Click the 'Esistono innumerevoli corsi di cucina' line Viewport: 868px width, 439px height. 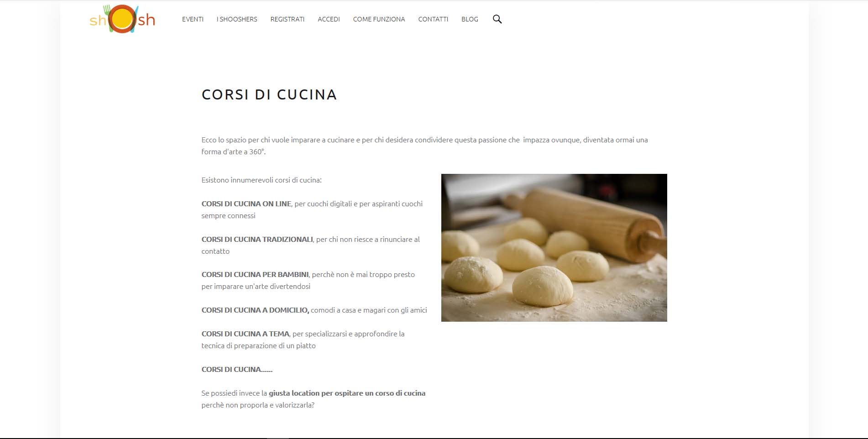[261, 180]
